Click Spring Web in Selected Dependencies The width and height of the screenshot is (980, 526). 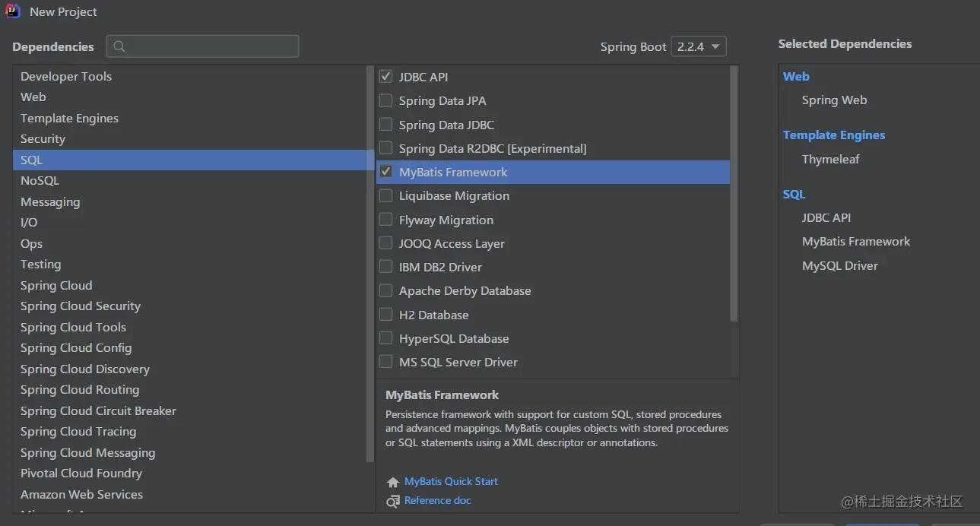coord(834,100)
